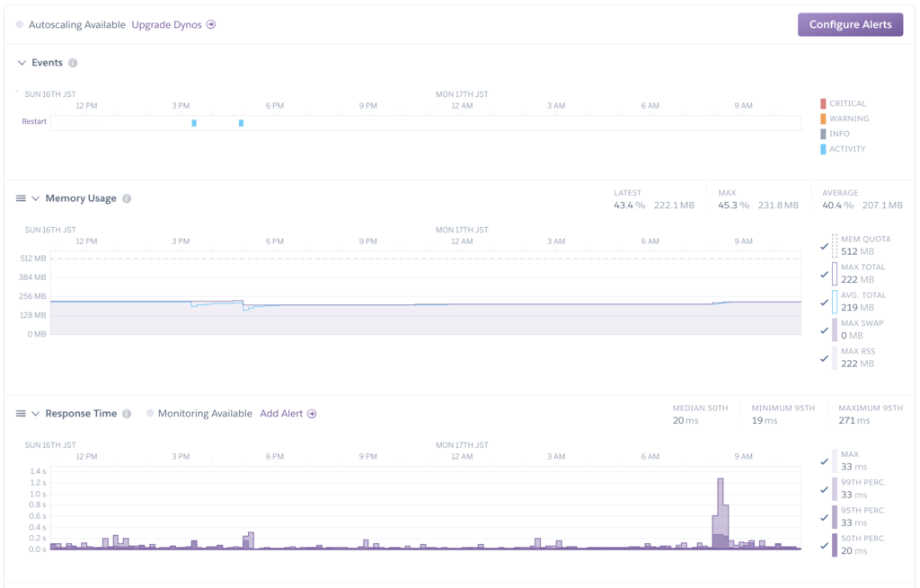
Task: Click the LATEST 43.4 % memory value
Action: [x=629, y=206]
